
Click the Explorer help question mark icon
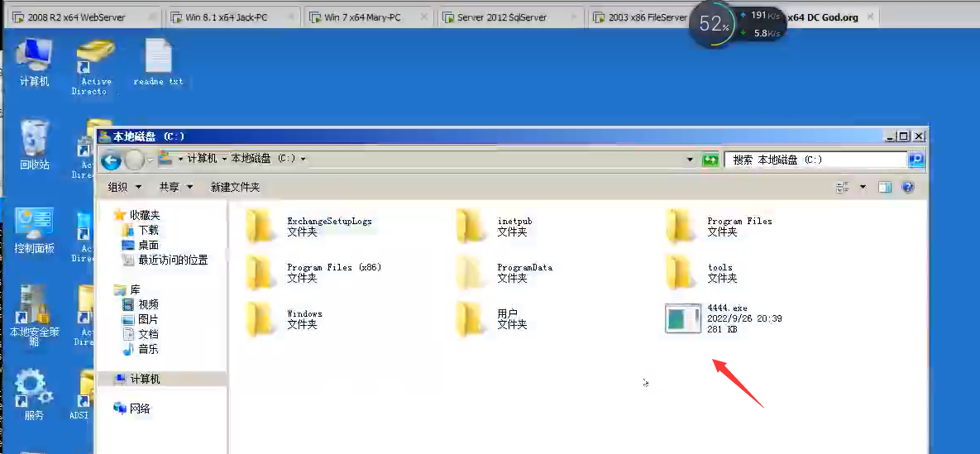pyautogui.click(x=907, y=188)
